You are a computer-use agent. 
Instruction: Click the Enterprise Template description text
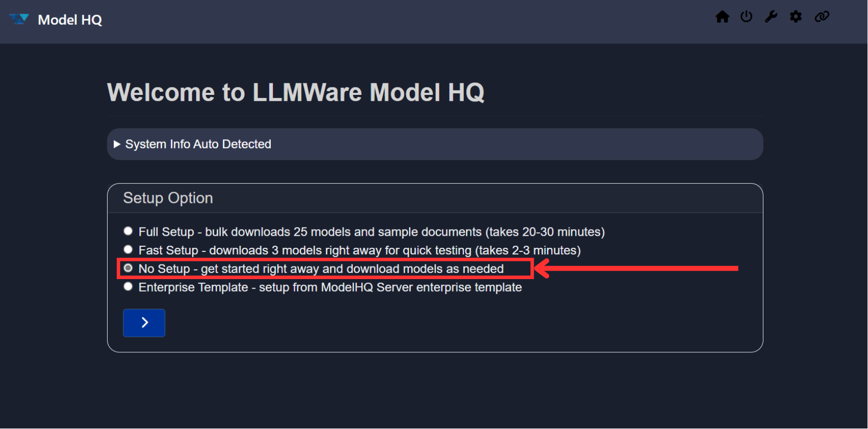[x=330, y=288]
